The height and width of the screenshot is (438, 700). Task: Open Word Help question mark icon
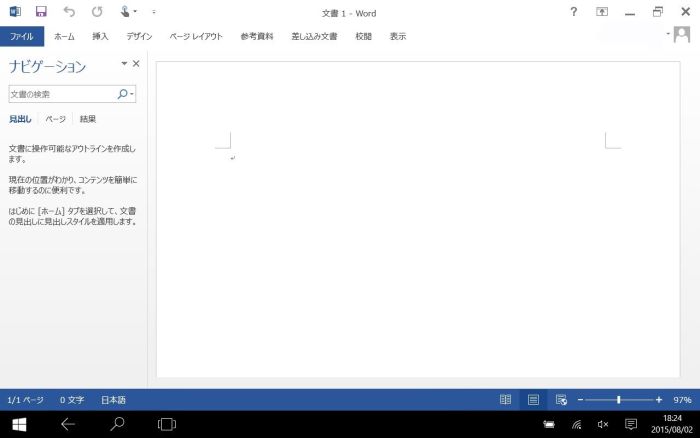point(573,12)
